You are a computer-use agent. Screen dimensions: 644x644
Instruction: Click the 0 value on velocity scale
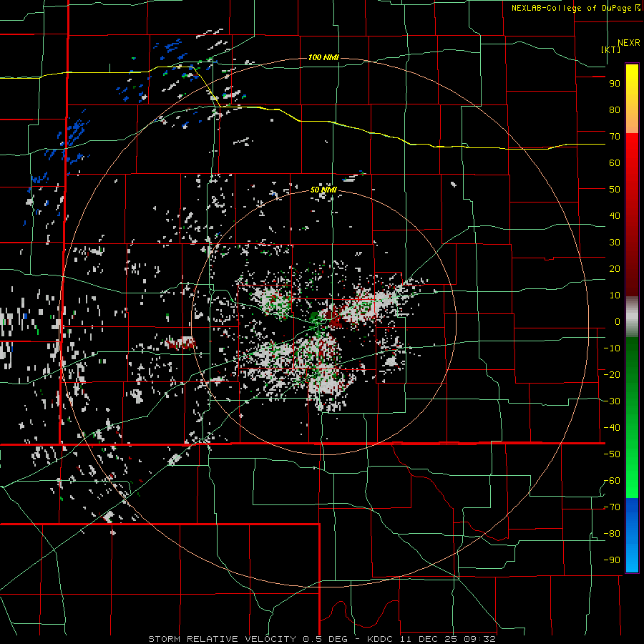coord(618,322)
